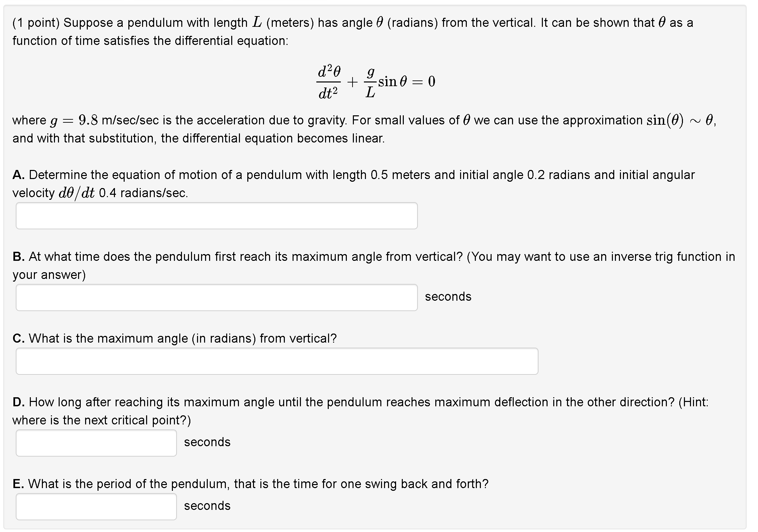This screenshot has width=758, height=532.
Task: Click inside the maximum deflection time box
Action: click(x=96, y=443)
